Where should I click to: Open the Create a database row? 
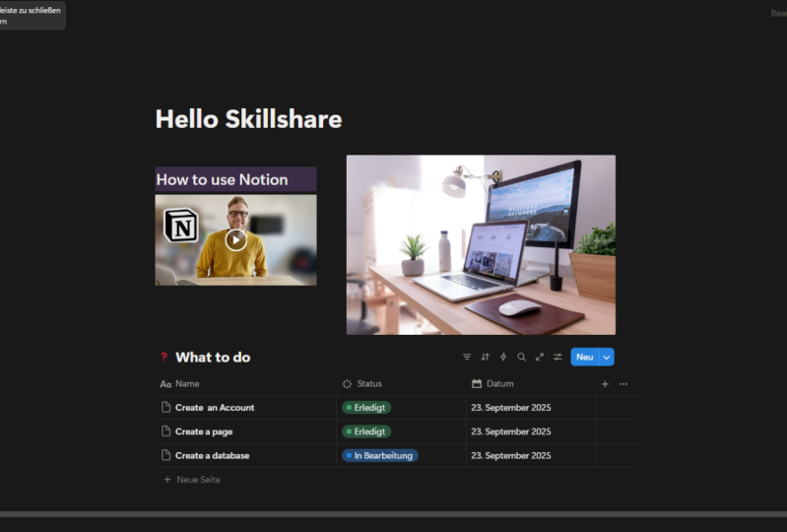tap(213, 456)
